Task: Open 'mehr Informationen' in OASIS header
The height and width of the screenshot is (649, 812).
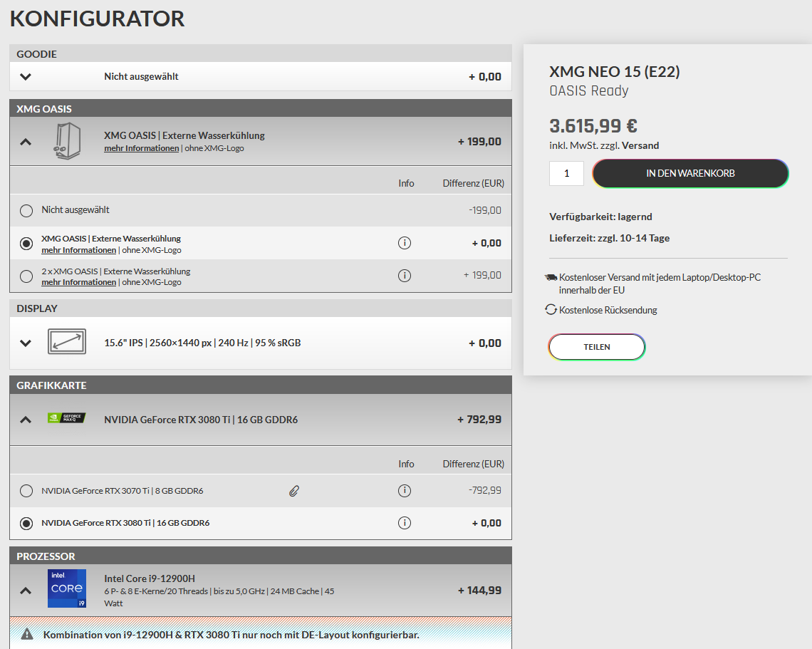Action: (141, 148)
